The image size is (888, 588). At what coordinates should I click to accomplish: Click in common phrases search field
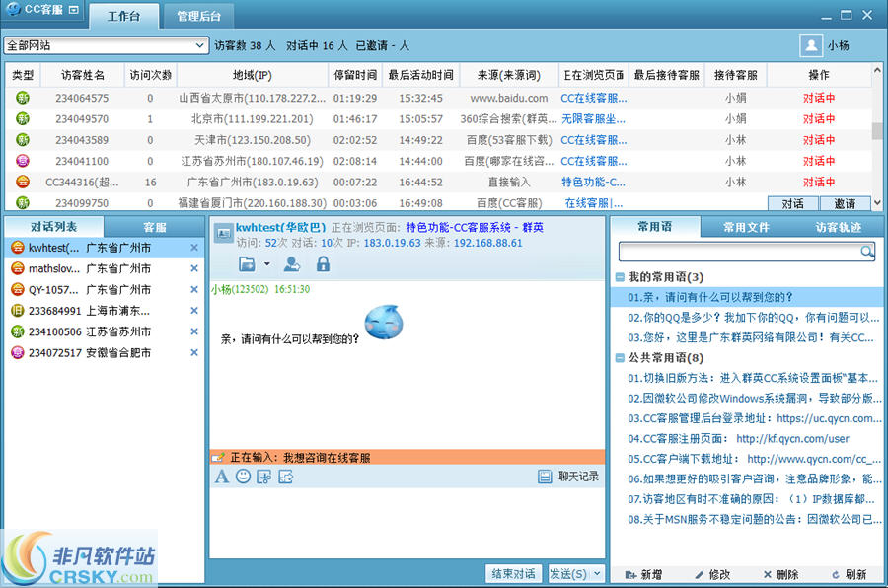tap(739, 251)
